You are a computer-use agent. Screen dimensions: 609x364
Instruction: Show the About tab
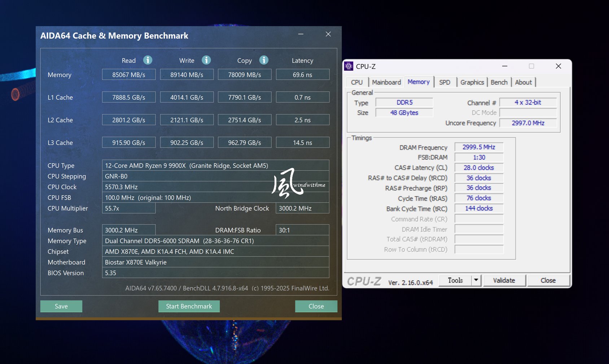coord(523,83)
